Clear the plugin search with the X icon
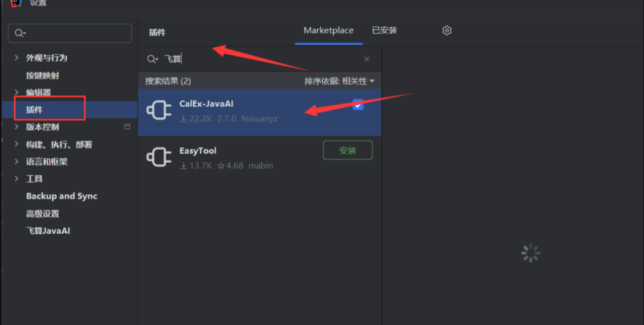This screenshot has height=325, width=644. point(367,59)
